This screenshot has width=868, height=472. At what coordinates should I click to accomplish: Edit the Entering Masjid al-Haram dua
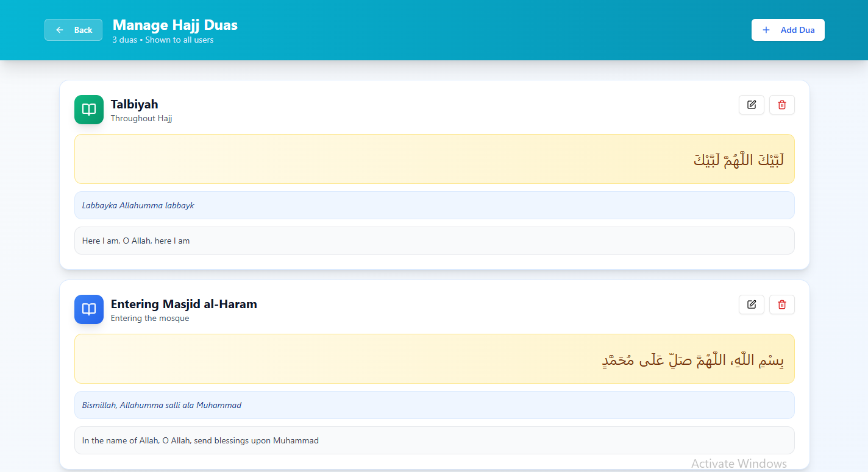coord(752,305)
